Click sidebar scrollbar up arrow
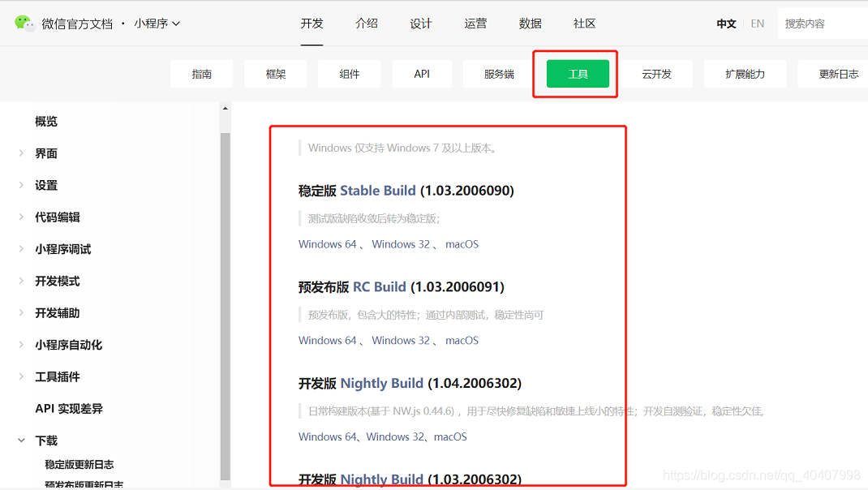 pyautogui.click(x=225, y=109)
